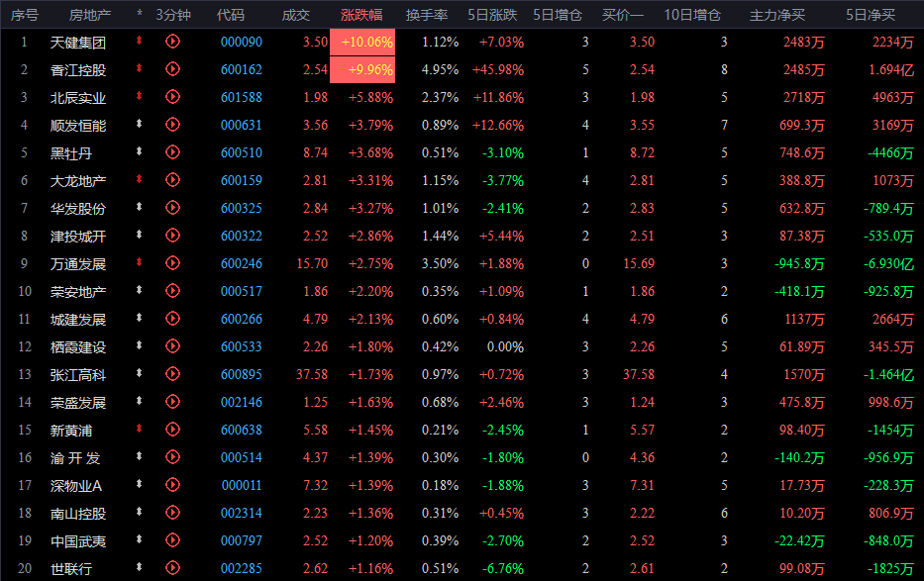
Task: Click the white marker icon beside 顺发恒能
Action: click(139, 124)
